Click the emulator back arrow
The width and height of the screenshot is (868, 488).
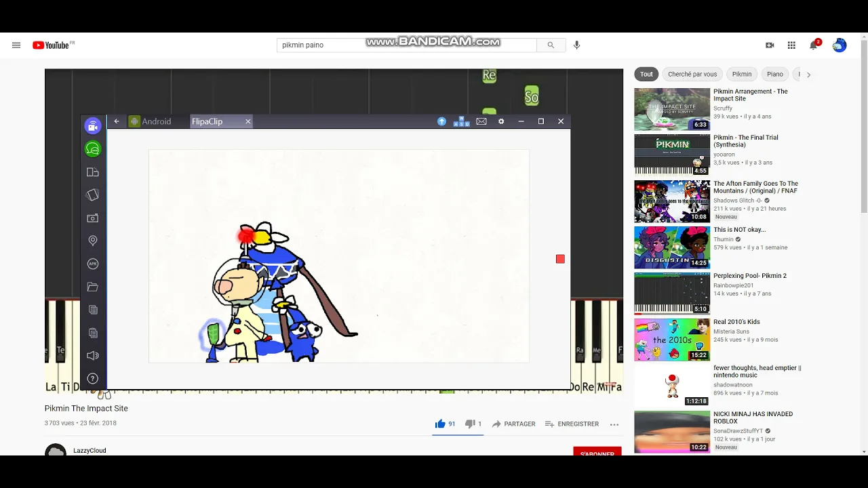click(x=117, y=121)
